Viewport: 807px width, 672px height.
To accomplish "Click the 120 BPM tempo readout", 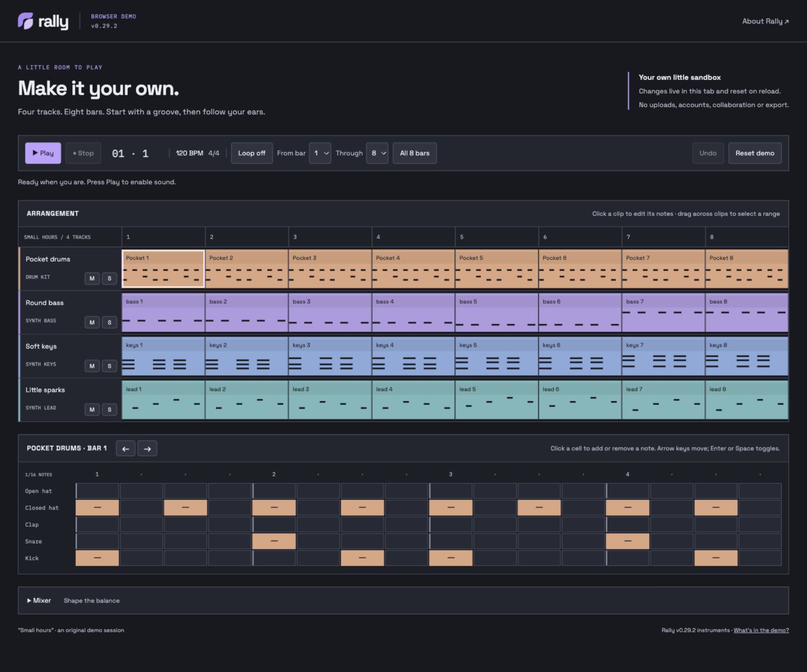I will [x=189, y=153].
